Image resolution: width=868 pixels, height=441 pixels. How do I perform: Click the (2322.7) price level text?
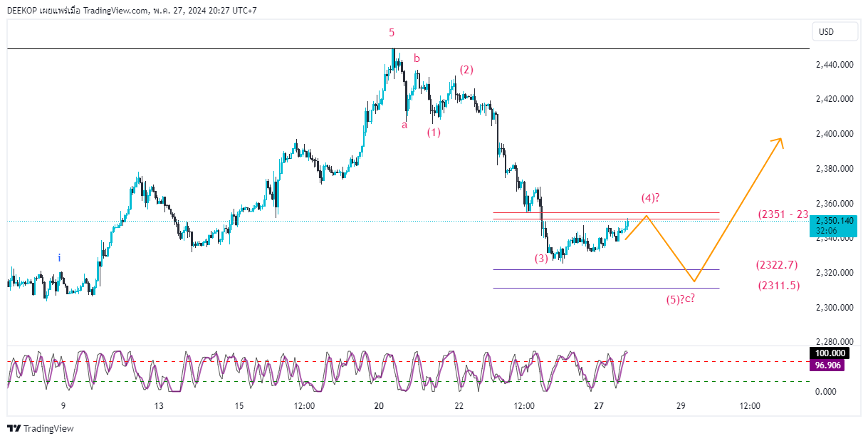(777, 265)
